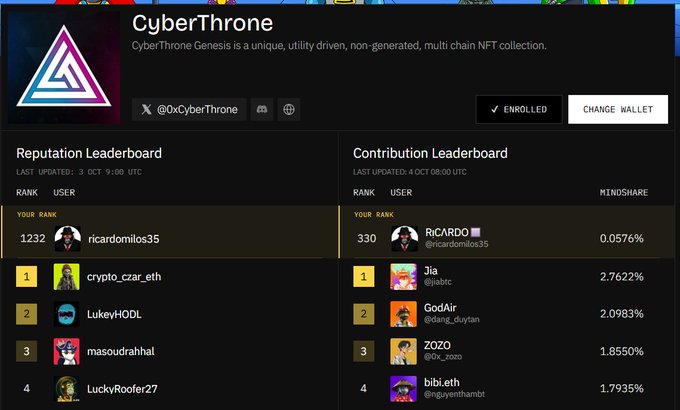Viewport: 680px width, 410px height.
Task: Click rank 1 badge beside crypto_czar_eth
Action: pyautogui.click(x=26, y=277)
